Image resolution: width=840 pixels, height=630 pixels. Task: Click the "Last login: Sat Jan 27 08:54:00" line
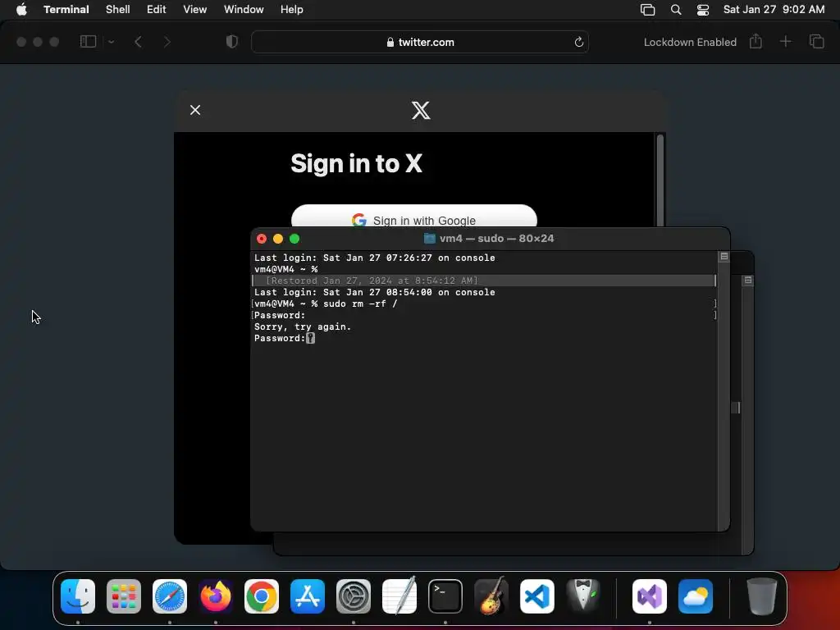(x=374, y=292)
